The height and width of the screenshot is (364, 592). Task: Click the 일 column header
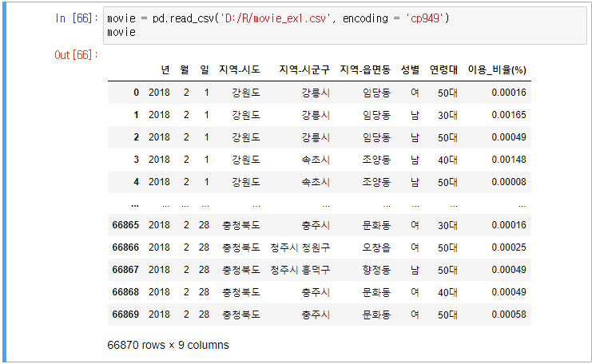[205, 69]
